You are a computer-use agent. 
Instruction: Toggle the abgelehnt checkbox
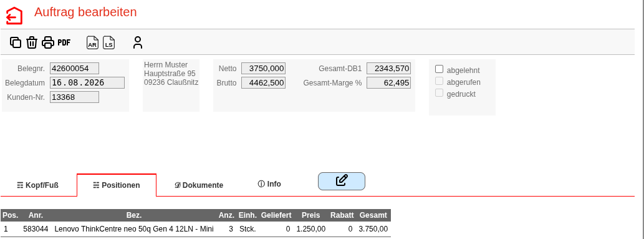[x=440, y=69]
